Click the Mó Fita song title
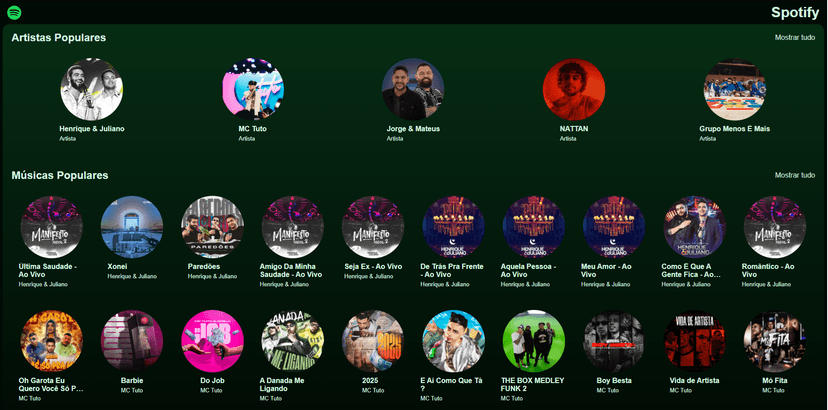 (775, 380)
